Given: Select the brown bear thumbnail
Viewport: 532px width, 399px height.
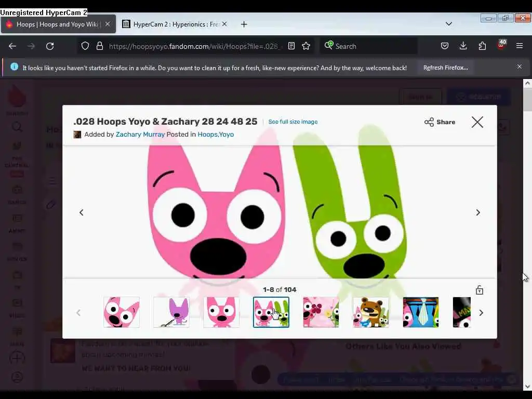Looking at the screenshot, I should [371, 312].
